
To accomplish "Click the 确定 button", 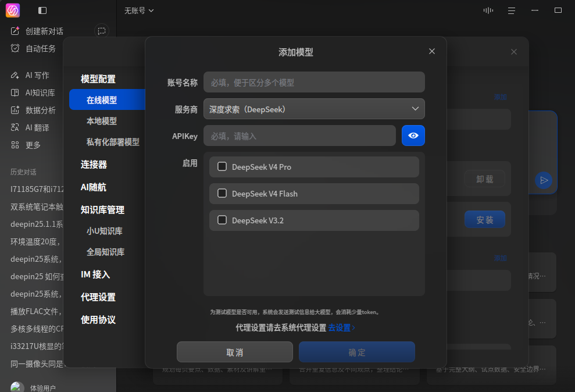I will 357,352.
